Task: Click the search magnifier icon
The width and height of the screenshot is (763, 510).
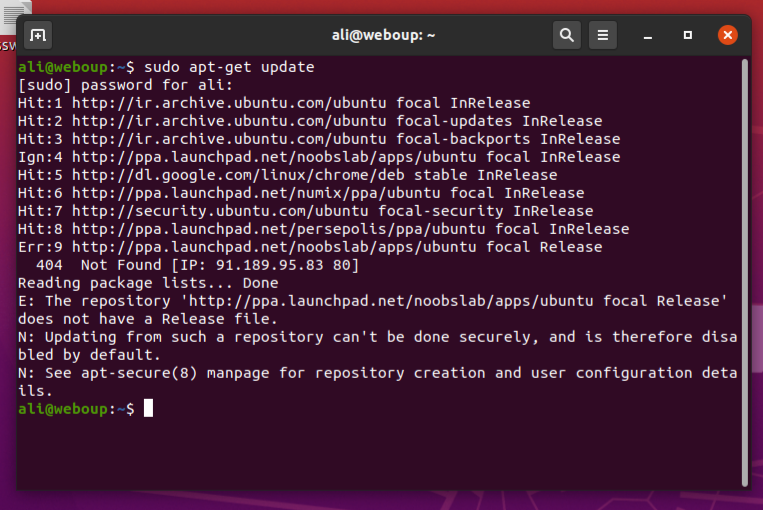Action: pyautogui.click(x=567, y=35)
